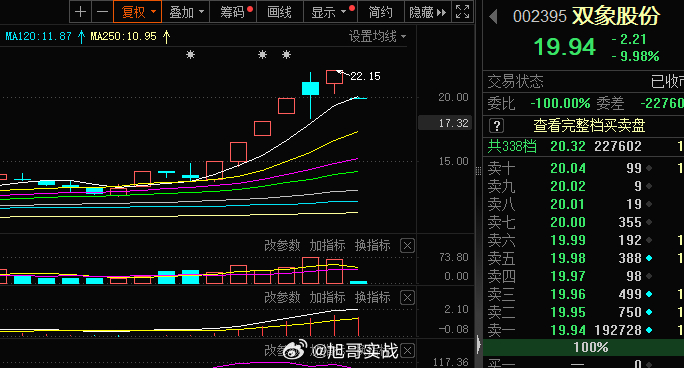Select the 卖八 20.01 order row
Image resolution: width=684 pixels, height=368 pixels.
click(x=583, y=204)
